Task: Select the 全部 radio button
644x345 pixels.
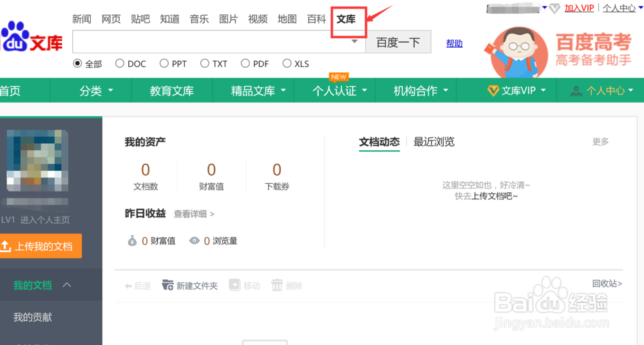Action: pos(77,63)
